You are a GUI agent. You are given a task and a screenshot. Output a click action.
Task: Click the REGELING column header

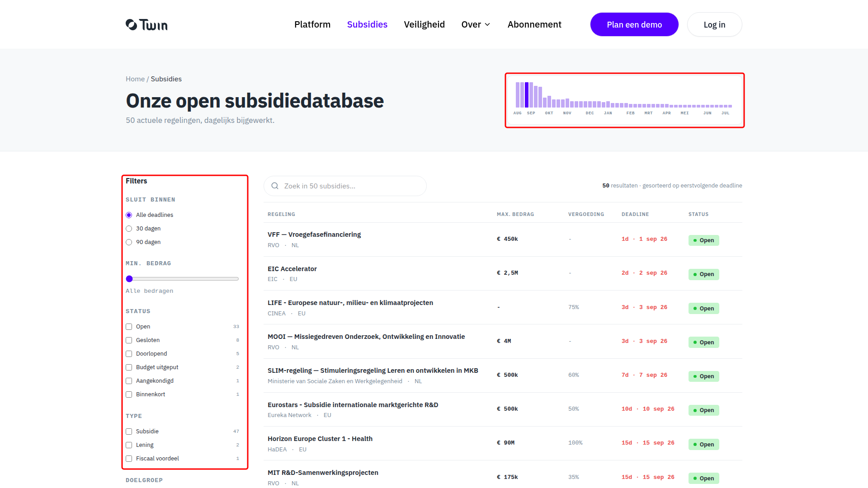[x=281, y=214]
